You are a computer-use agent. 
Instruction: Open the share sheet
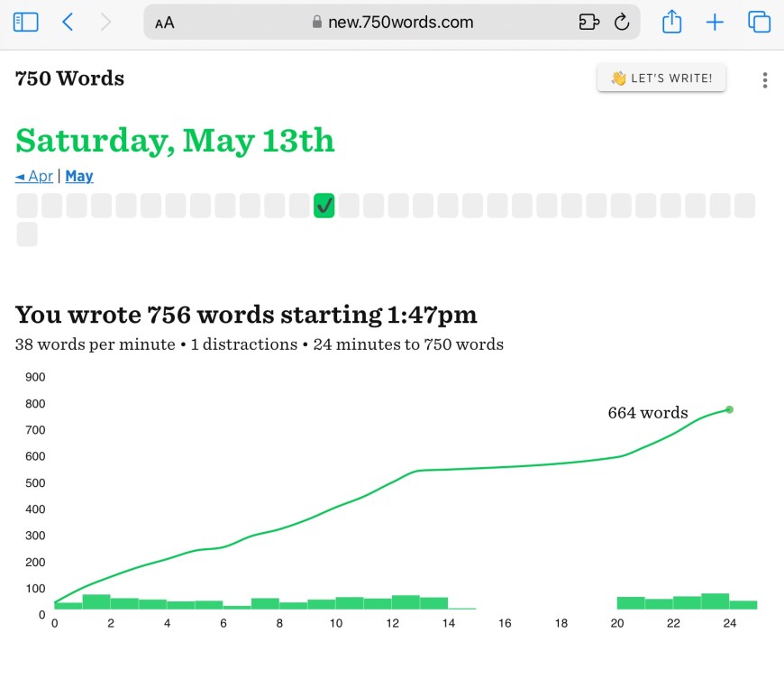(671, 23)
